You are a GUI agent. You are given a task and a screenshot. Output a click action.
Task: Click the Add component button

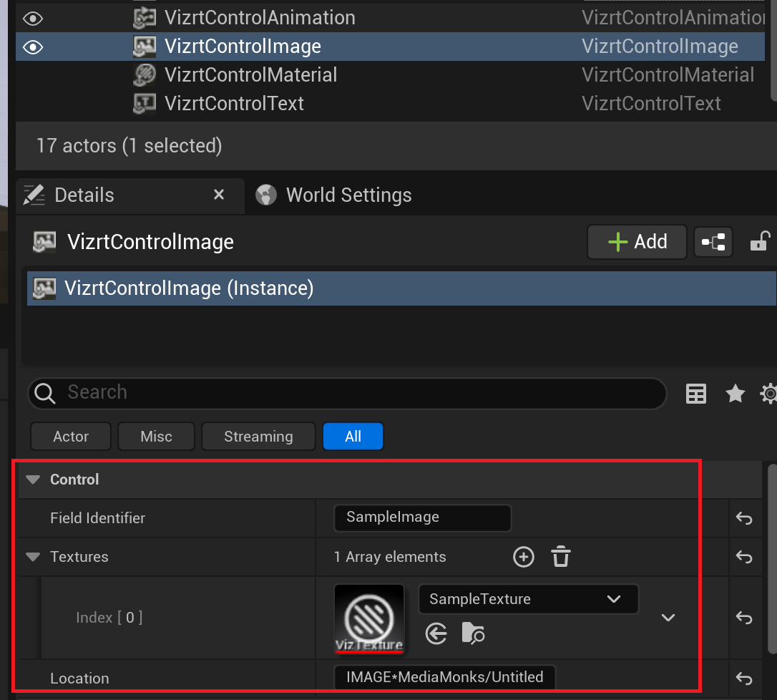[637, 242]
